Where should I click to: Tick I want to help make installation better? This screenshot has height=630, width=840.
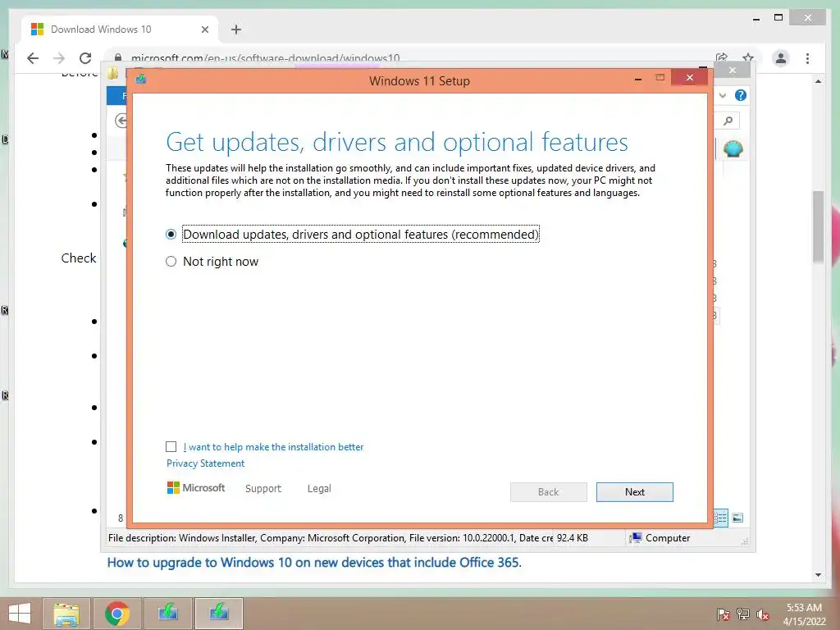coord(171,447)
